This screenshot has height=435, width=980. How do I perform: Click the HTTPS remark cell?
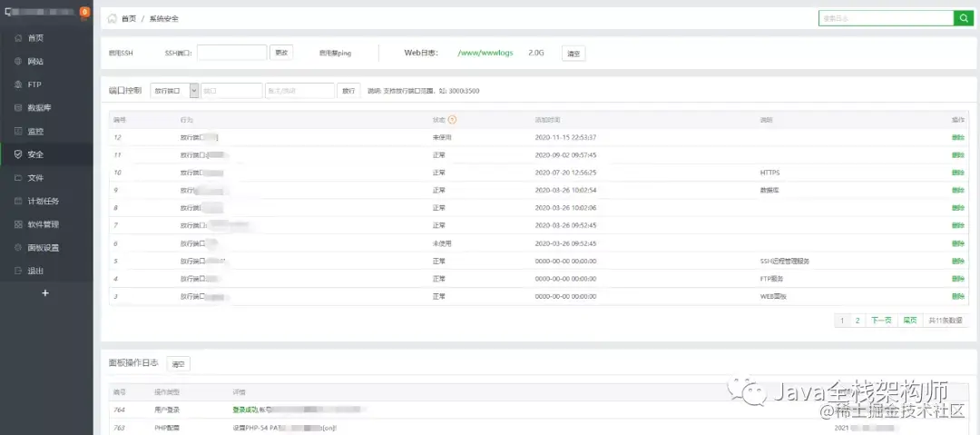(x=769, y=173)
